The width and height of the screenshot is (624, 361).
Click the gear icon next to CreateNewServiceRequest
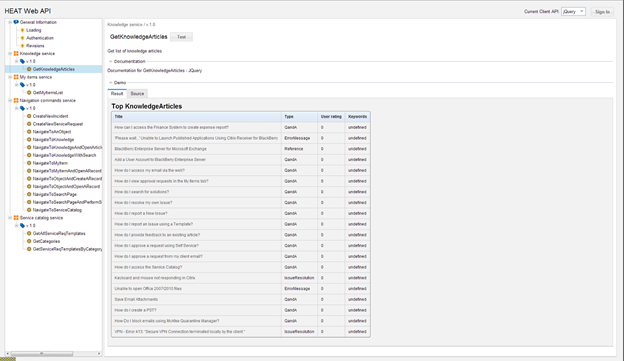(29, 124)
